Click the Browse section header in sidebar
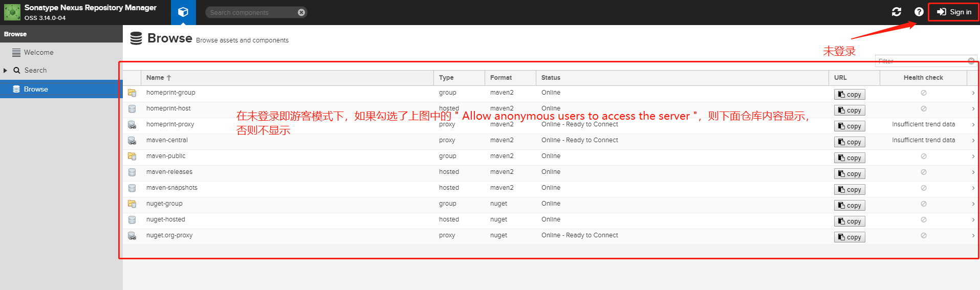The height and width of the screenshot is (290, 980). click(61, 34)
